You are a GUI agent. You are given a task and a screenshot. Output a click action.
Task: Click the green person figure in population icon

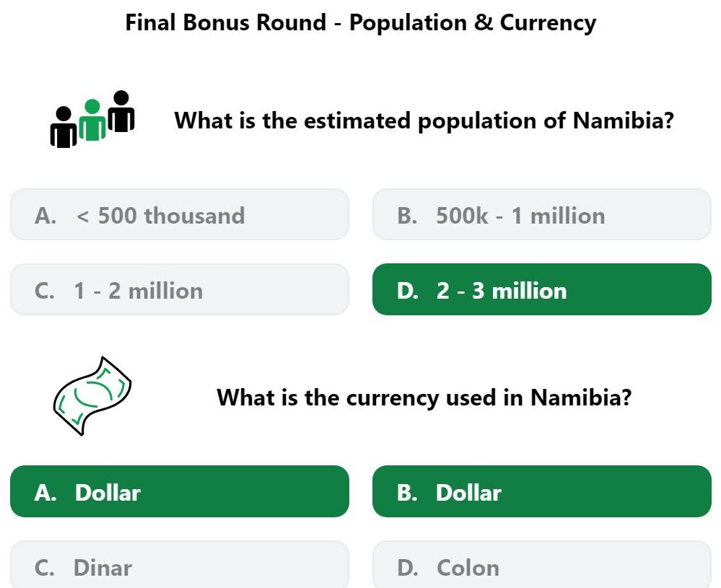tap(92, 120)
